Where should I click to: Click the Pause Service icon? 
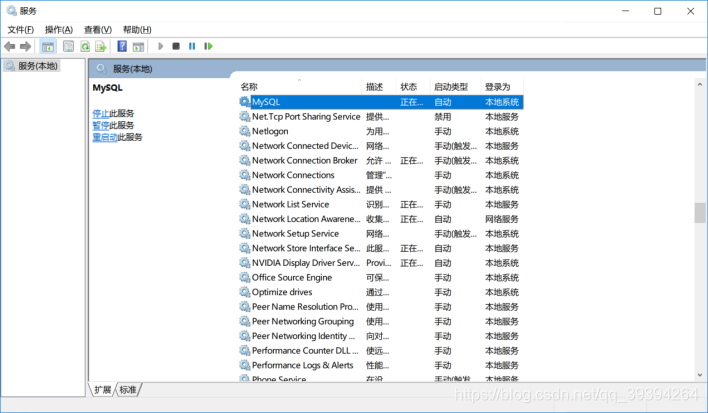[192, 46]
